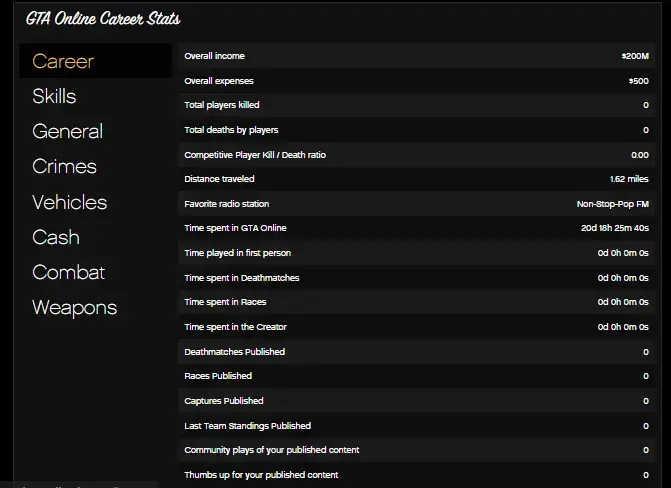Viewport: 671px width, 488px height.
Task: Select the Total deaths by players row
Action: [416, 130]
